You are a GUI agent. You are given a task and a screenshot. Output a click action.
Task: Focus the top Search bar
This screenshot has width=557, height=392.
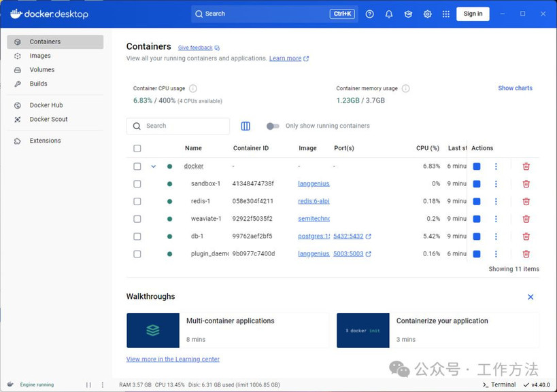click(275, 14)
